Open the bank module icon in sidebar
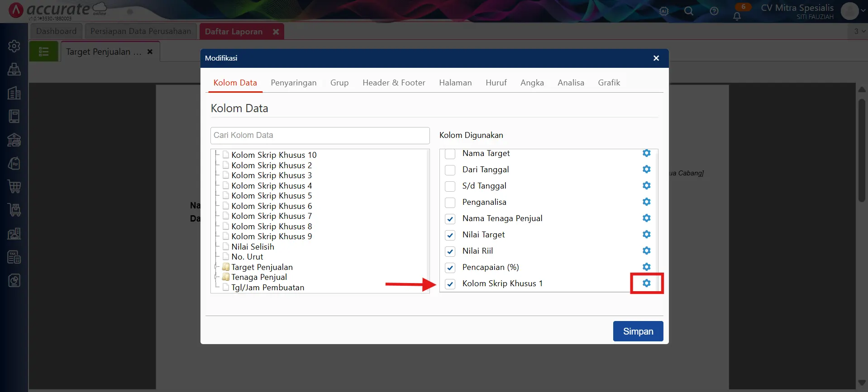The image size is (868, 392). [x=14, y=140]
